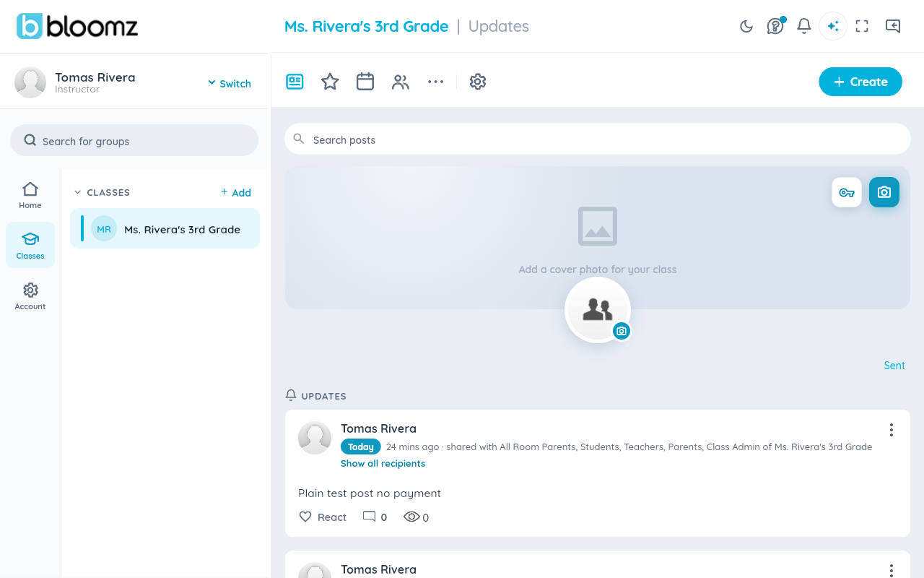Open the class members tab
This screenshot has width=924, height=578.
coord(401,82)
